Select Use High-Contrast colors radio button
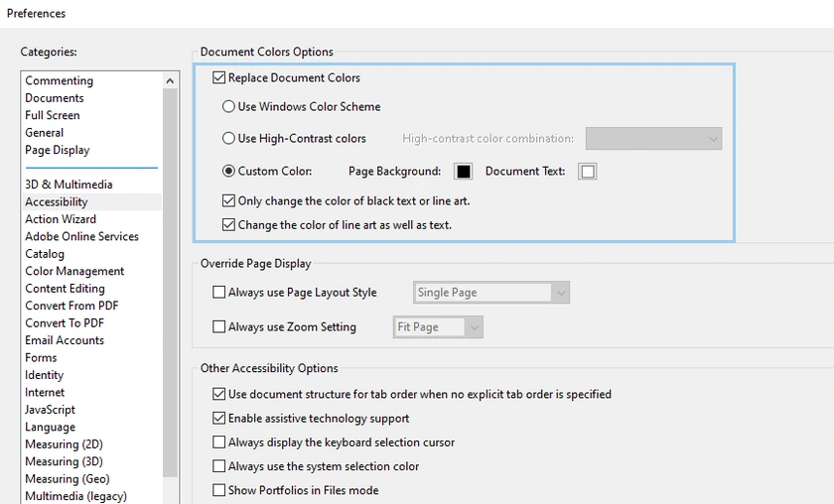Viewport: 834px width, 504px height. [229, 139]
